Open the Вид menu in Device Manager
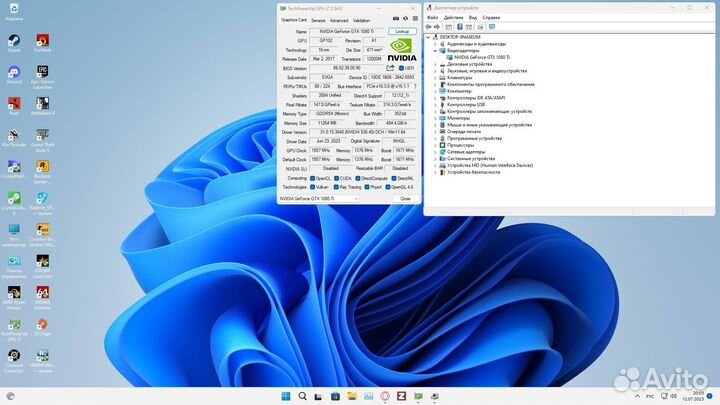720x405 pixels. tap(473, 18)
